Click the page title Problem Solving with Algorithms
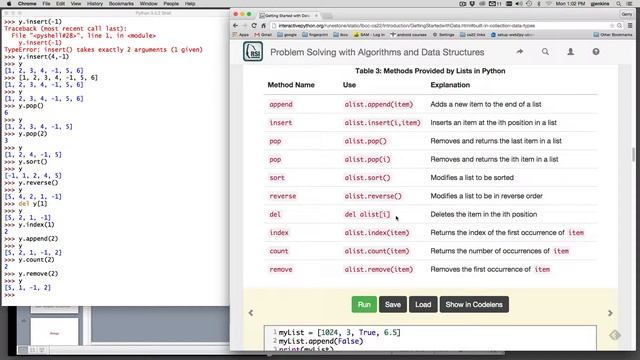 pos(377,52)
